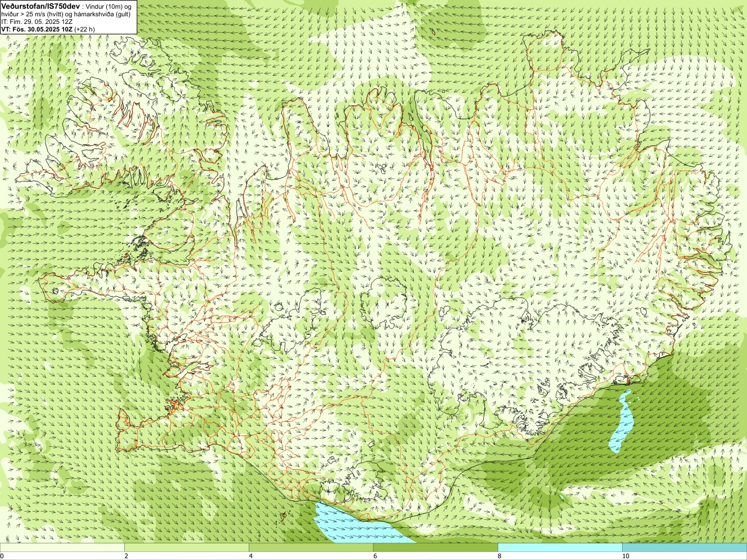Click the 0–2 m/s palest color scale segment
The width and height of the screenshot is (747, 560).
(62, 548)
